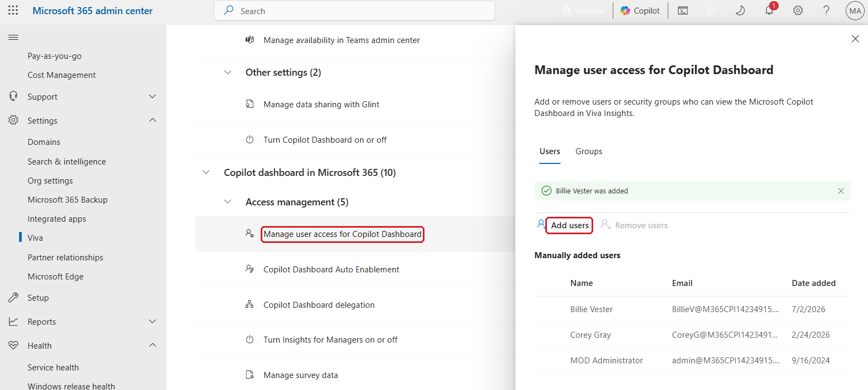Screen dimensions: 868x390
Task: Switch to the Groups tab
Action: click(589, 151)
